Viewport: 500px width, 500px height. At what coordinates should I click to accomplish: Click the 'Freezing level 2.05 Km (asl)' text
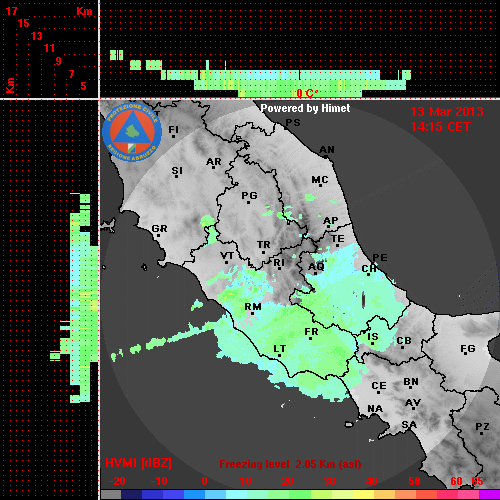(290, 464)
